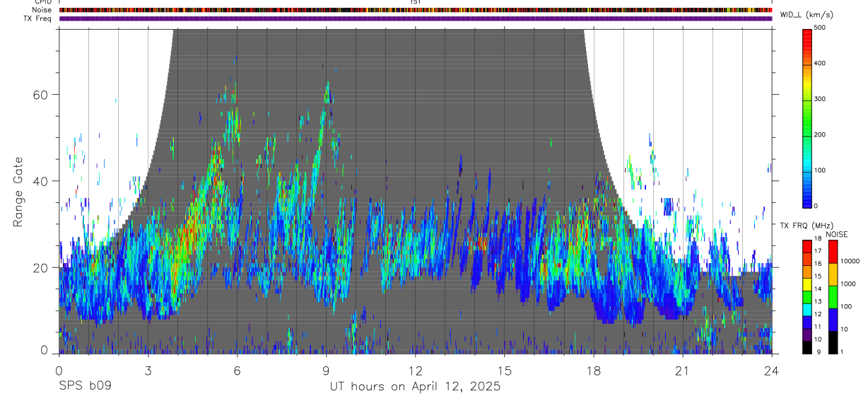The height and width of the screenshot is (401, 868).
Task: Click the purple TX Freq strip above the plot
Action: tap(416, 19)
